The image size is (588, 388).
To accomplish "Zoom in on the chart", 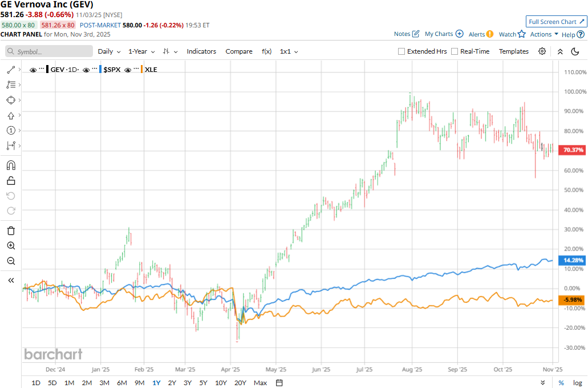I will [x=11, y=246].
